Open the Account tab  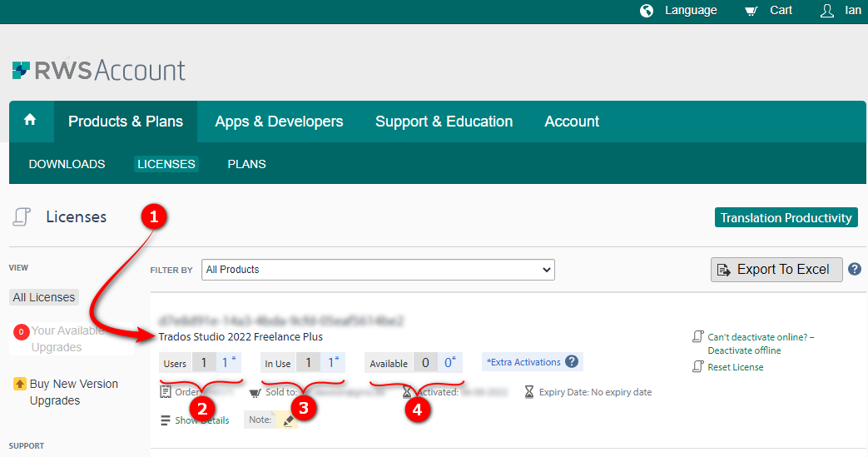[x=572, y=122]
